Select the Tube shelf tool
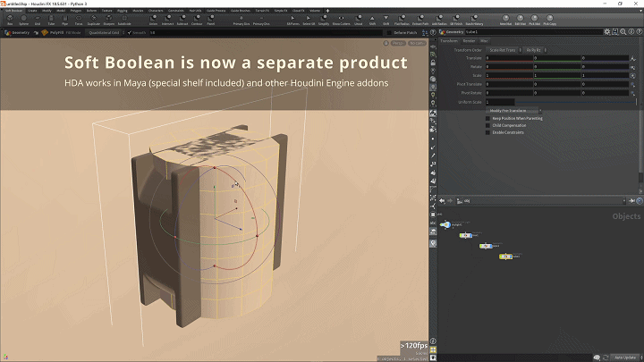The width and height of the screenshot is (644, 362). pos(51,20)
